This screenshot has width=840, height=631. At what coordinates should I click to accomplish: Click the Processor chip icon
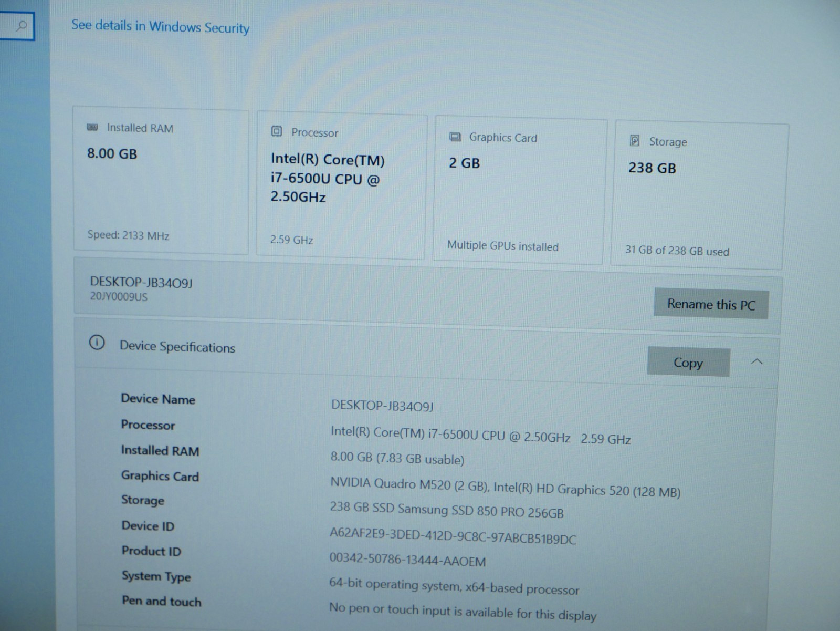[x=277, y=131]
